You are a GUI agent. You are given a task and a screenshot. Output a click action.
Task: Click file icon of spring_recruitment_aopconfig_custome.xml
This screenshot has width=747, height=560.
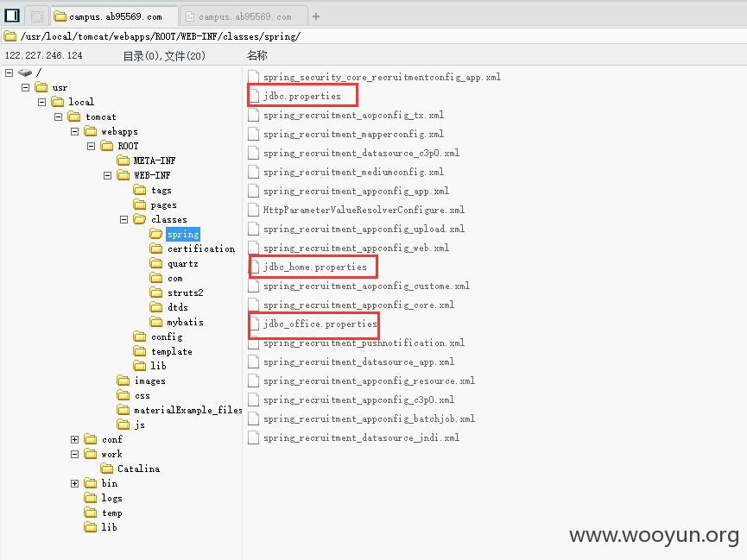pyautogui.click(x=253, y=286)
